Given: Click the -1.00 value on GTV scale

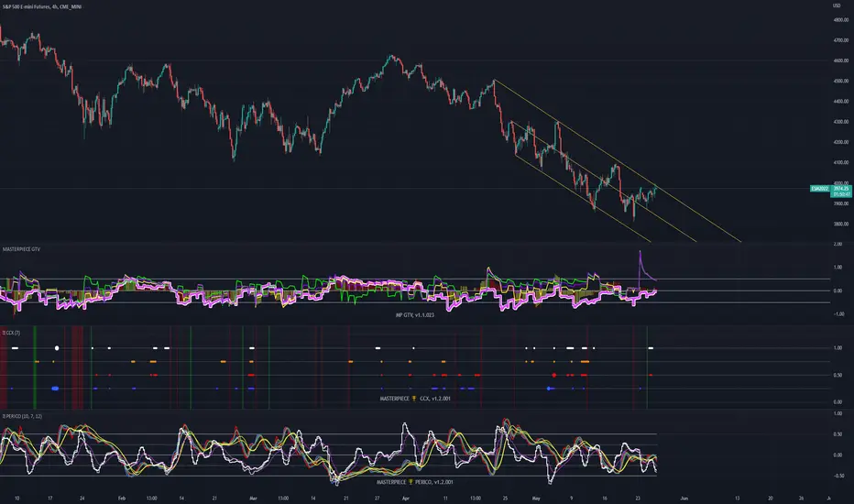Looking at the screenshot, I should point(838,314).
